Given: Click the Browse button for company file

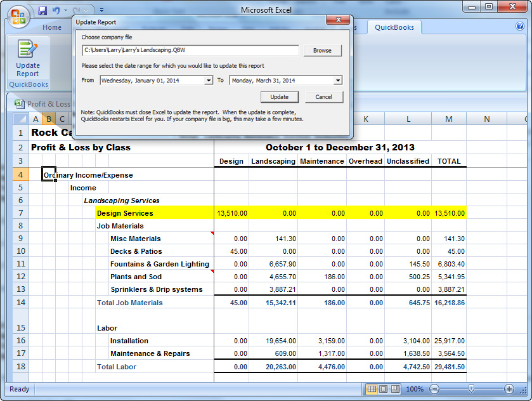Looking at the screenshot, I should point(322,51).
